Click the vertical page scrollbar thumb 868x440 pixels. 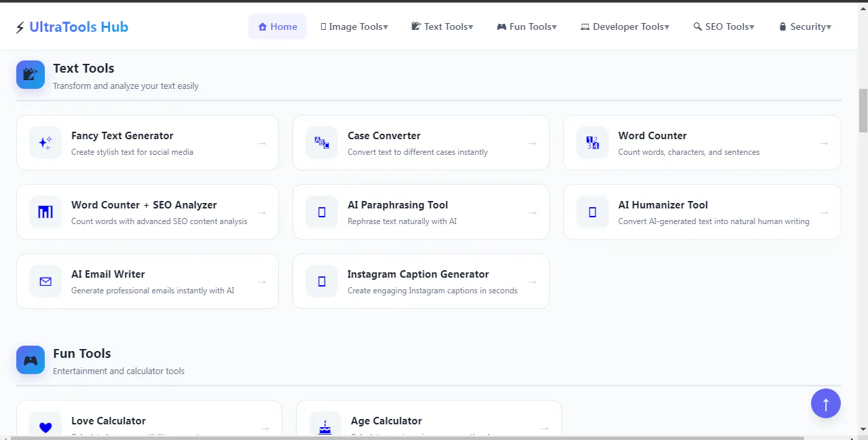(863, 110)
